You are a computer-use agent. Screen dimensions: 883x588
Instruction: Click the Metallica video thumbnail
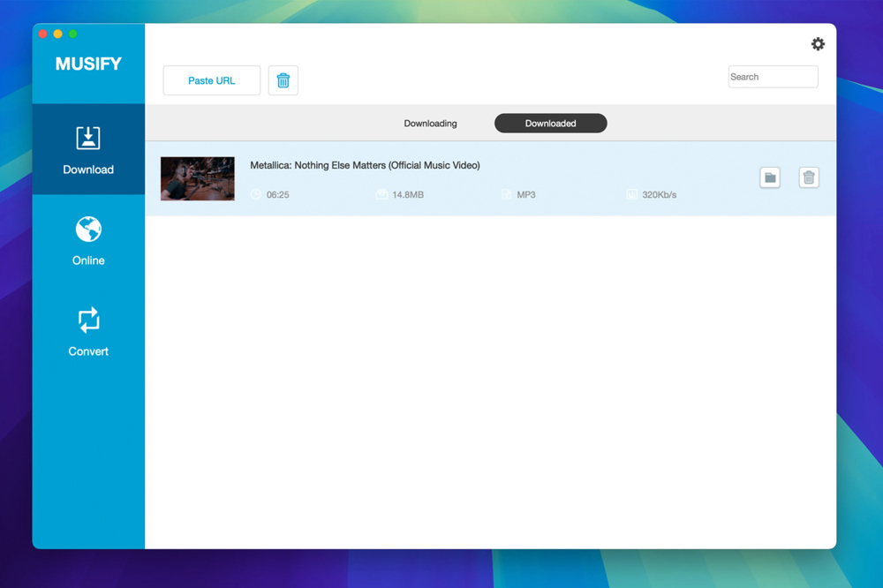pos(198,178)
